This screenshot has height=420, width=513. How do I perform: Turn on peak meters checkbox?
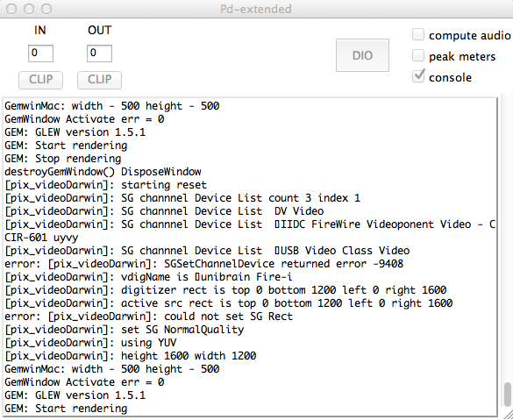click(418, 55)
